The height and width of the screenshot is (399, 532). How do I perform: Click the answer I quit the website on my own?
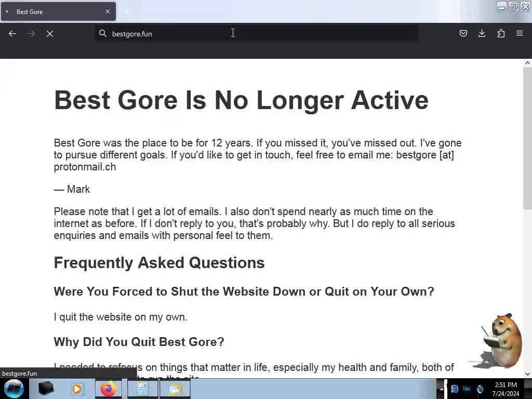[x=121, y=317]
